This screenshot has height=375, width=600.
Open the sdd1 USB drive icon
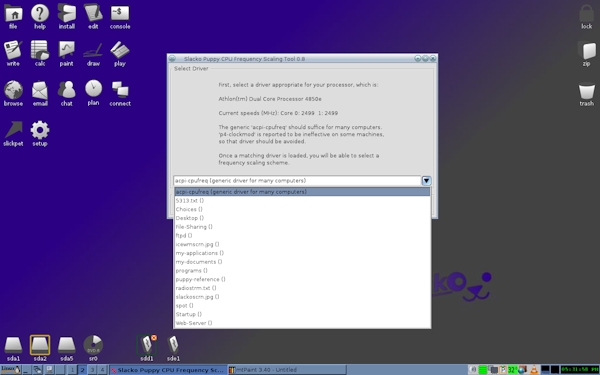point(147,348)
